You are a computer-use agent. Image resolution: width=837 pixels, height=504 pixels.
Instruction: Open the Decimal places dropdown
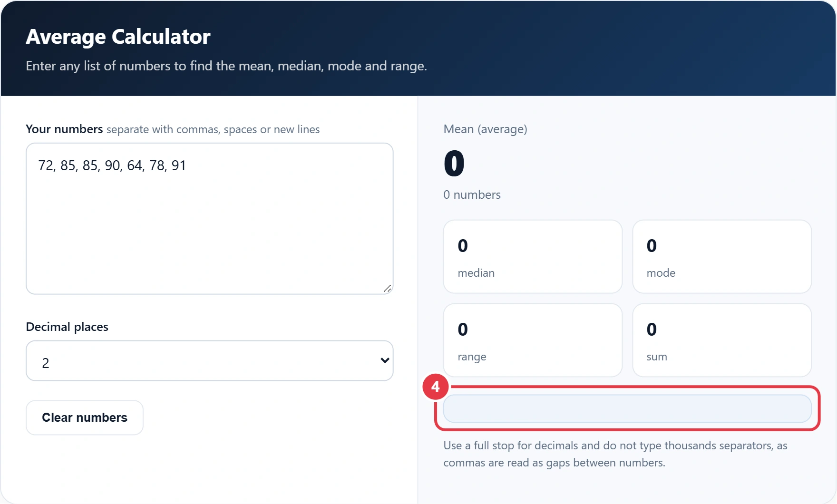209,361
